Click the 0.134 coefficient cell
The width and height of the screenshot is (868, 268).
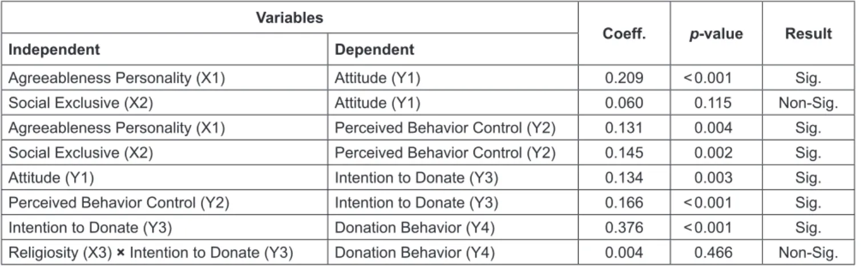click(x=624, y=177)
